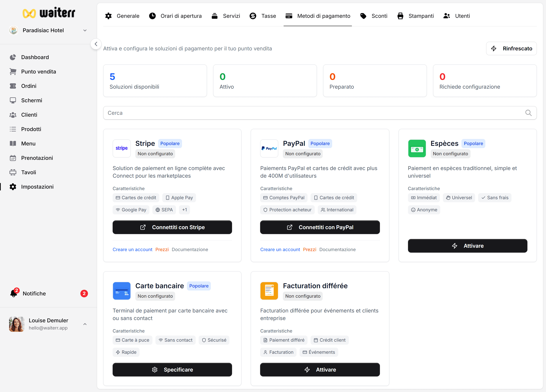Click the Stripe logo thumbnail
The height and width of the screenshot is (392, 546).
click(122, 148)
